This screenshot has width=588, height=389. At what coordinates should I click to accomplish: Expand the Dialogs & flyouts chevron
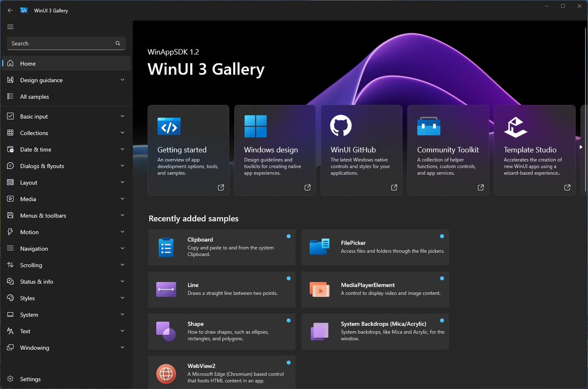[x=122, y=166]
